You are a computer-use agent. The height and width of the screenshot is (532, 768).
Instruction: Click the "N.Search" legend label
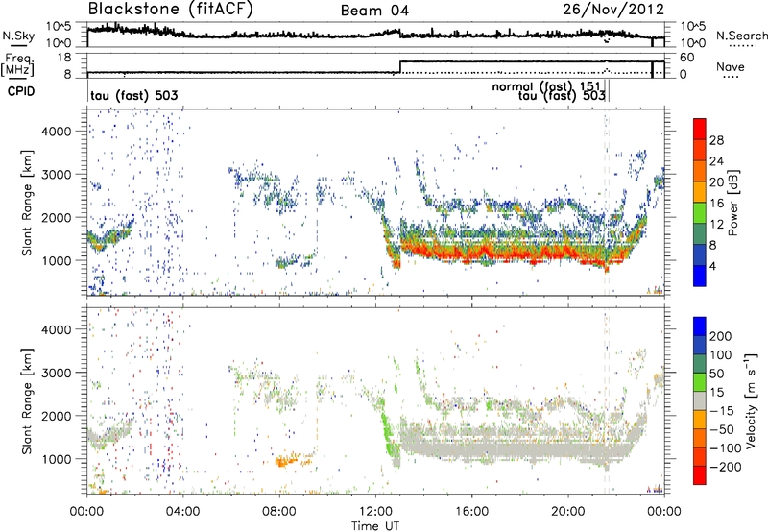741,36
